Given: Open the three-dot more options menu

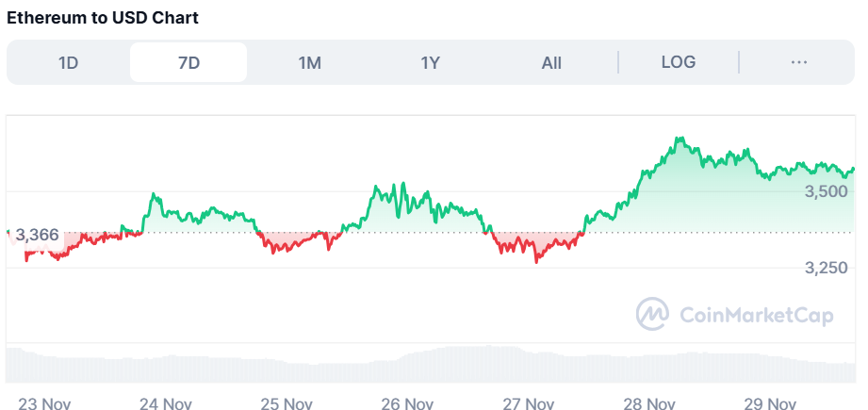Looking at the screenshot, I should click(799, 62).
